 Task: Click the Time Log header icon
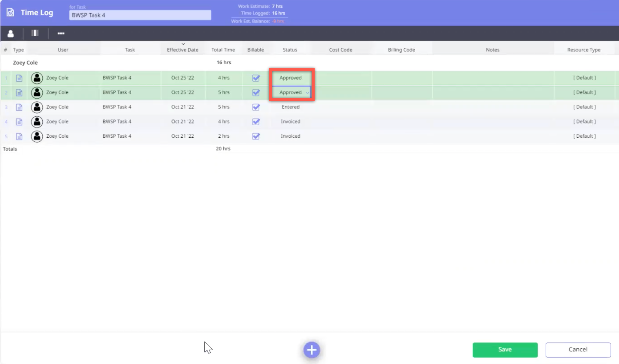point(10,13)
